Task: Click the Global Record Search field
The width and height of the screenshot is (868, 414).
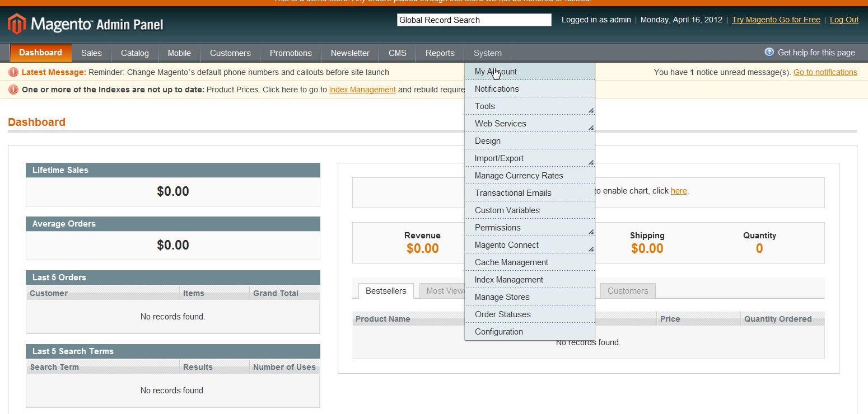Action: tap(474, 20)
